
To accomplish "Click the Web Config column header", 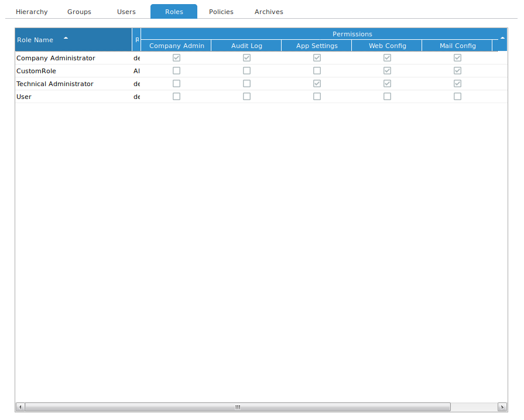I will pos(387,45).
